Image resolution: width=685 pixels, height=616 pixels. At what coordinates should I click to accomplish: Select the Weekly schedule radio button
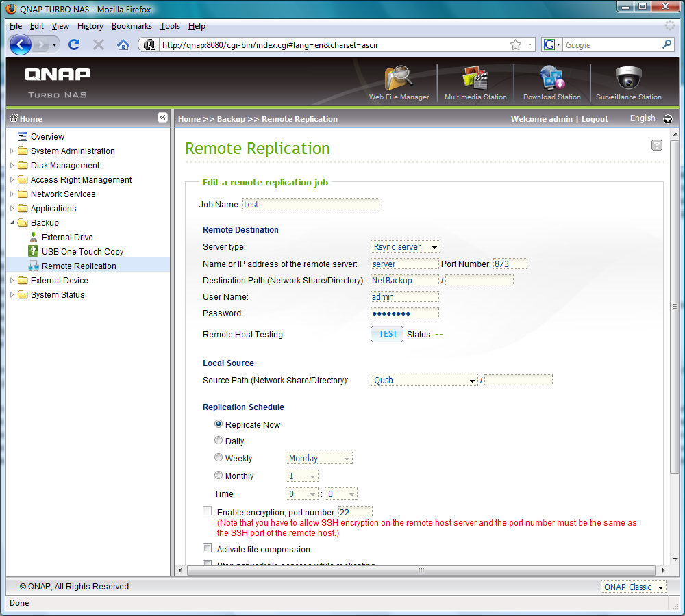(x=219, y=457)
